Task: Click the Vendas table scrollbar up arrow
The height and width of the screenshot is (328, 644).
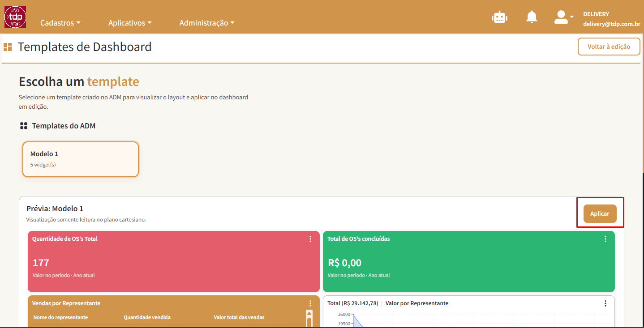Action: point(309,313)
